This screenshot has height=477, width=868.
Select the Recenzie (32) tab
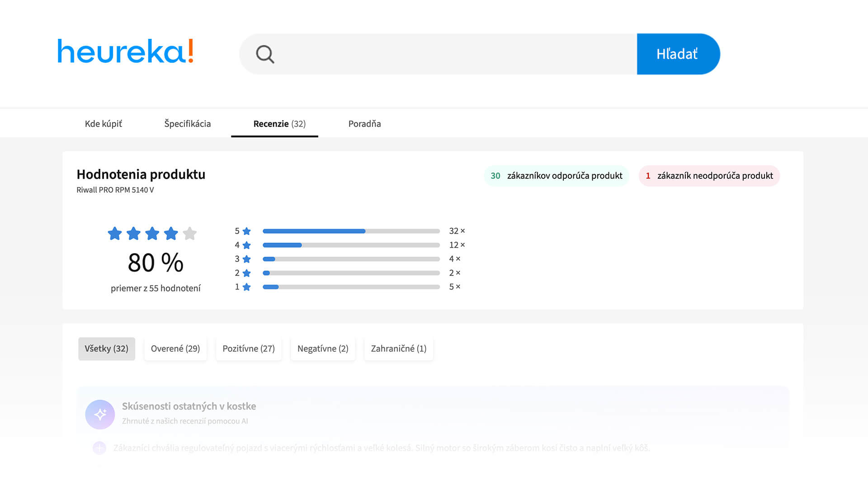click(x=279, y=124)
